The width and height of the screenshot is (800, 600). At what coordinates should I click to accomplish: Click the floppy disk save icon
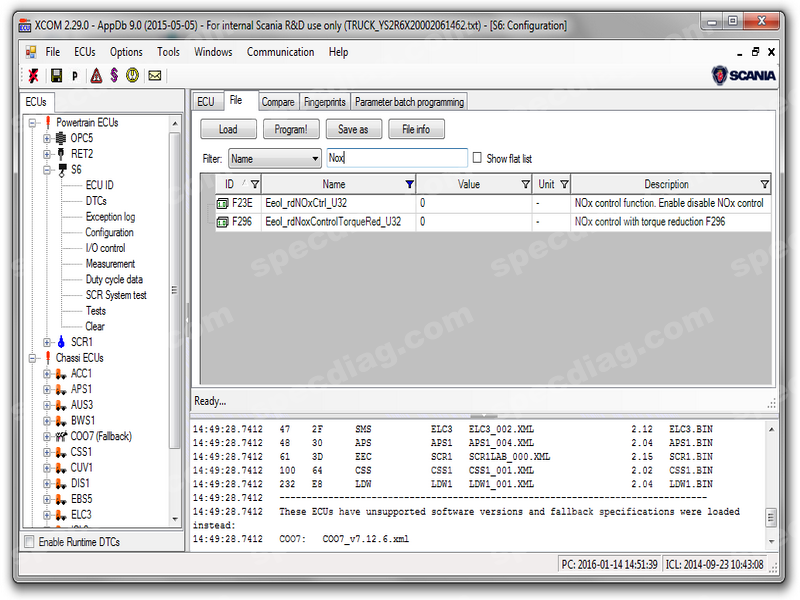(x=56, y=75)
